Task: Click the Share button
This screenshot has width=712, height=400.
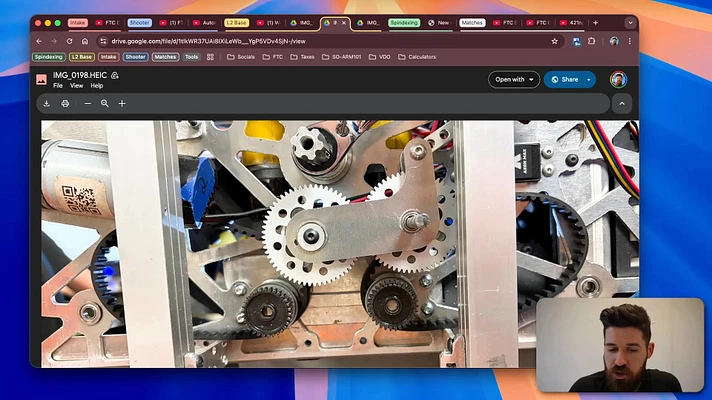Action: pos(564,79)
